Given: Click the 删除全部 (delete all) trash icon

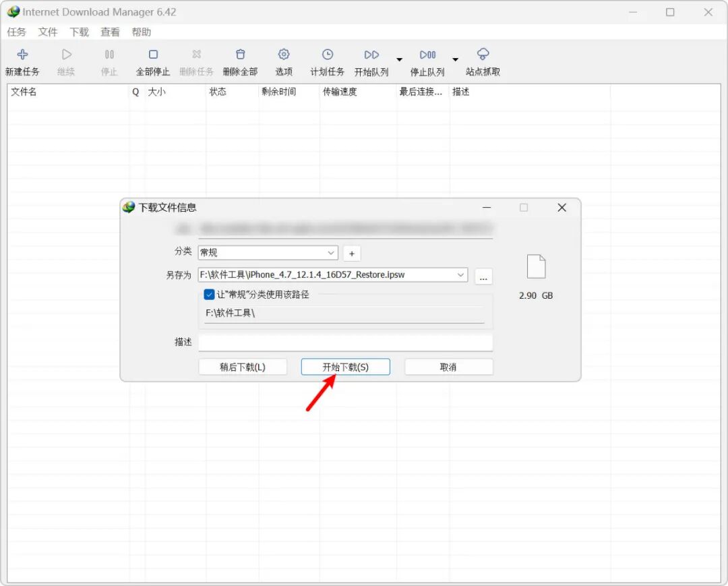Looking at the screenshot, I should [240, 55].
